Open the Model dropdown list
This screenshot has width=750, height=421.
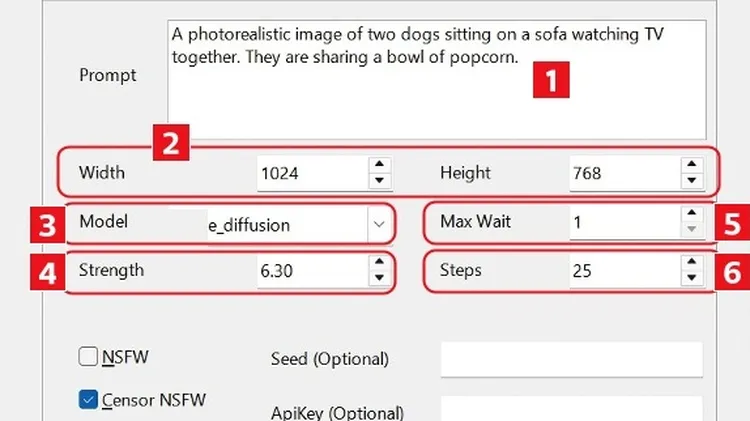click(x=378, y=225)
